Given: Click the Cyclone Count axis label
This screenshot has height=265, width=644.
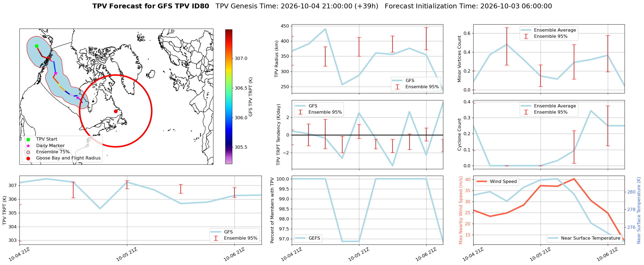Looking at the screenshot, I should coord(459,134).
